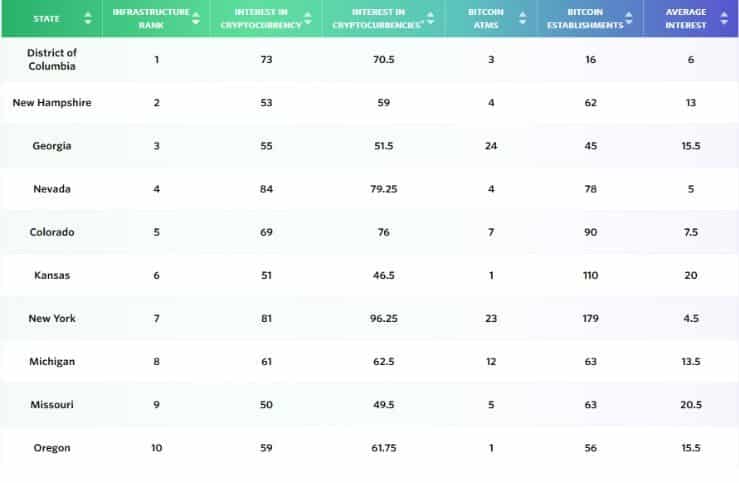The height and width of the screenshot is (483, 739).
Task: Click the Oregon row name
Action: click(x=52, y=448)
